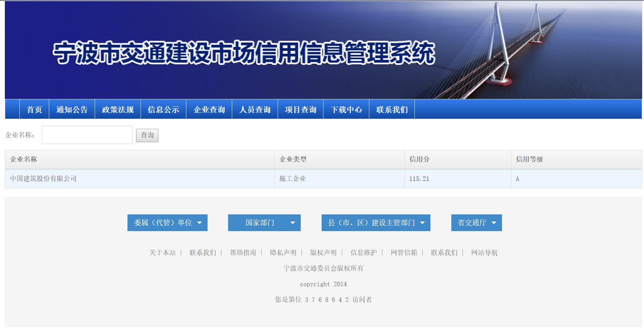This screenshot has height=329, width=644.
Task: Open the 中国建筑股份有限公司 company link
Action: click(x=43, y=179)
